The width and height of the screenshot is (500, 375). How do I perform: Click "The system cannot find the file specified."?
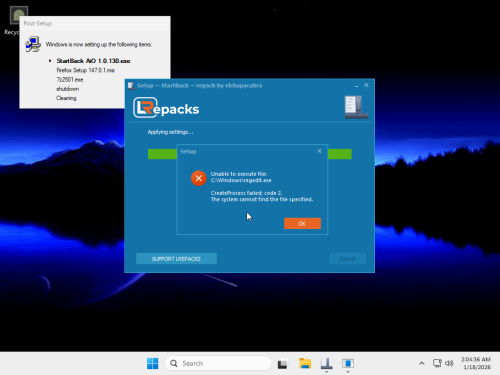(262, 199)
